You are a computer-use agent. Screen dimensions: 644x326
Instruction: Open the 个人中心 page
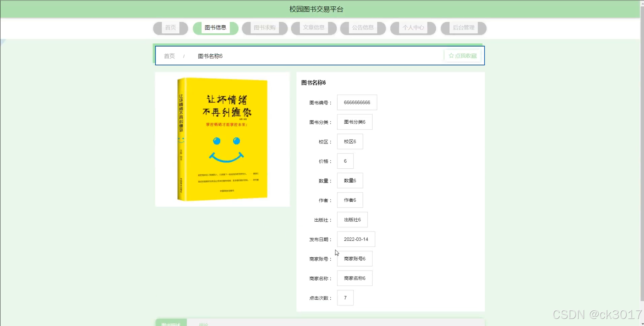pyautogui.click(x=413, y=28)
